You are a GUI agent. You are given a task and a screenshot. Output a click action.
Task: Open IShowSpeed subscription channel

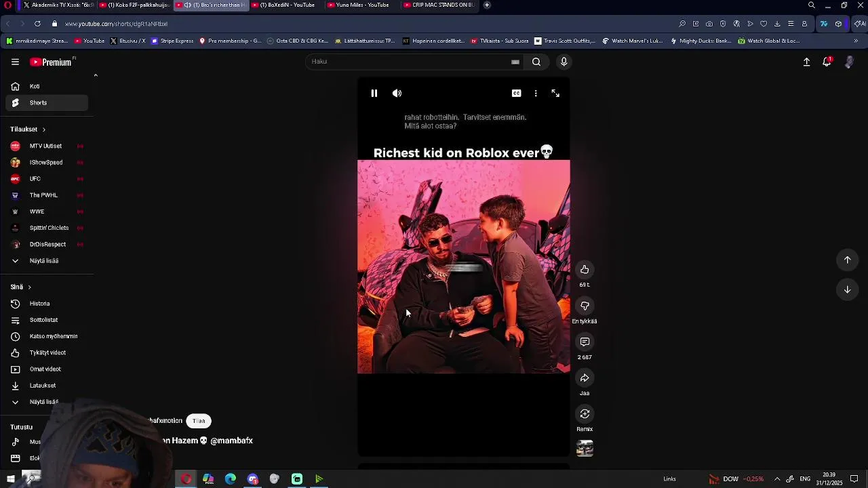(x=47, y=162)
